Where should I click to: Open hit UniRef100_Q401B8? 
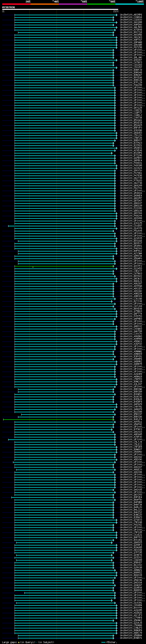pos(131,22)
